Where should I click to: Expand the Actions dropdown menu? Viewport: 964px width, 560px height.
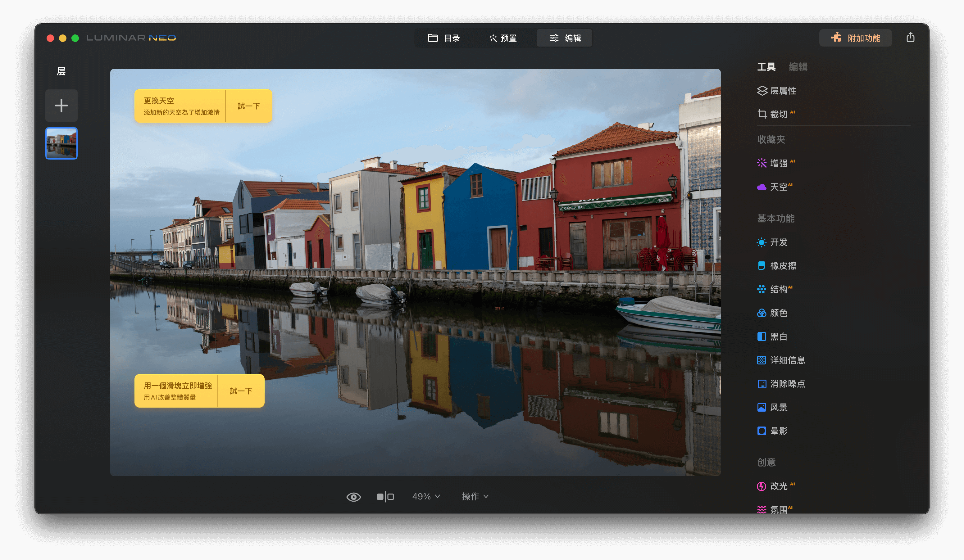(x=475, y=497)
